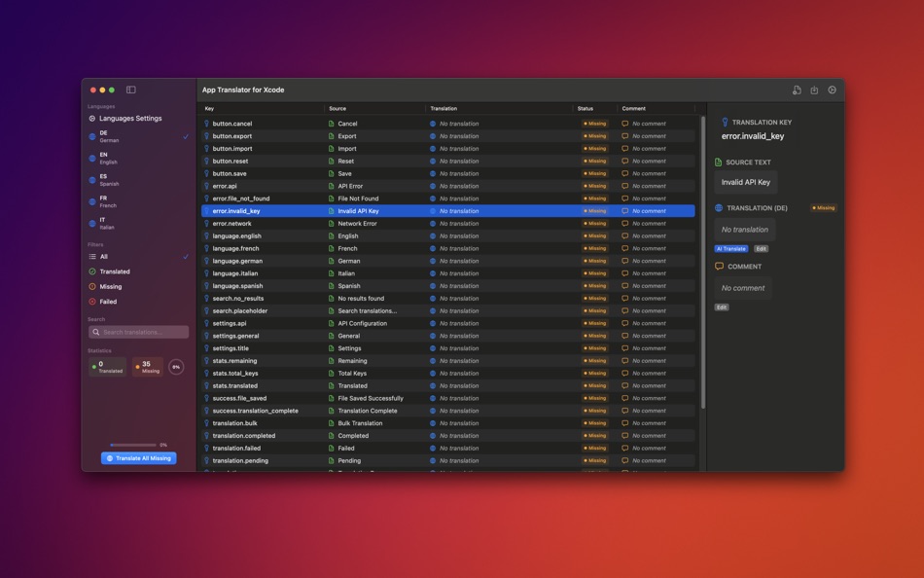Screen dimensions: 924x578
Task: Open the app settings icon at top right
Action: point(832,89)
